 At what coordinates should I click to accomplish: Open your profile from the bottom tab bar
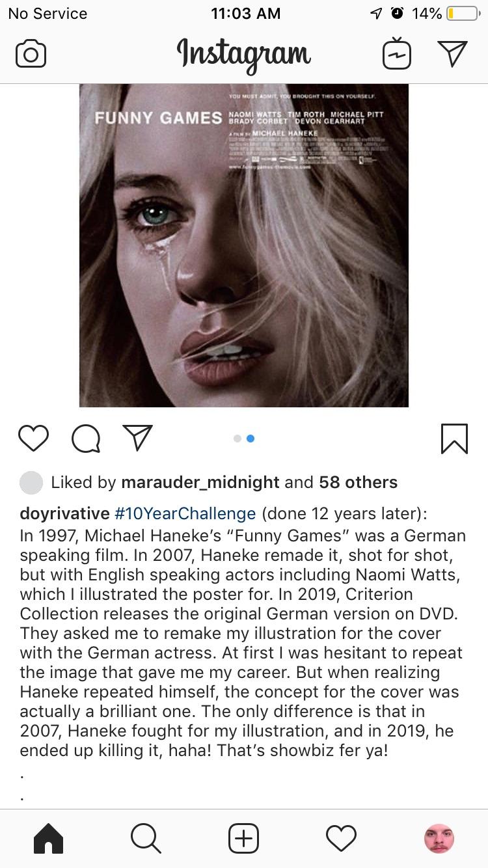coord(439,839)
